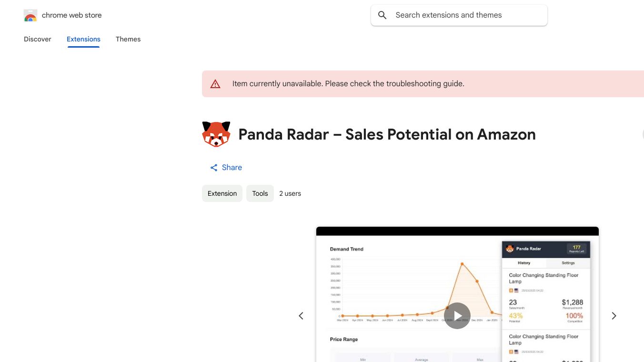Open the troubleshooting guide link
This screenshot has width=644, height=362.
coord(425,84)
